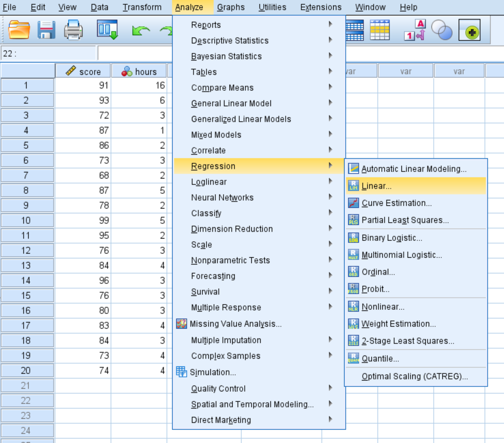Open the Mixed Models submenu entry
This screenshot has width=504, height=443.
[x=259, y=135]
